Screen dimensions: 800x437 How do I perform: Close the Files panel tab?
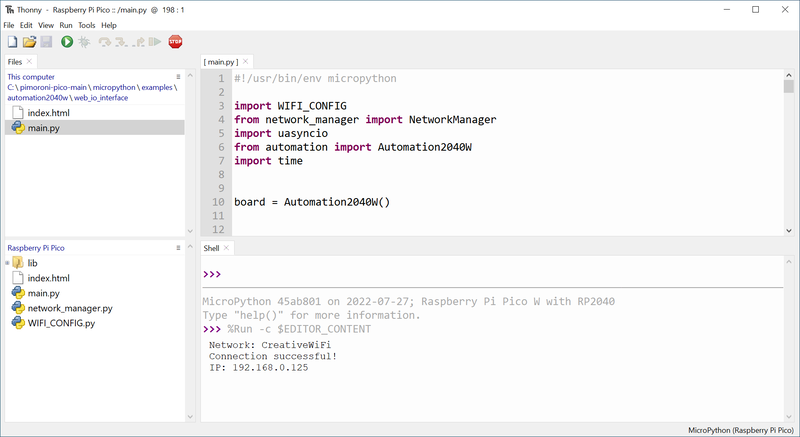pos(29,62)
